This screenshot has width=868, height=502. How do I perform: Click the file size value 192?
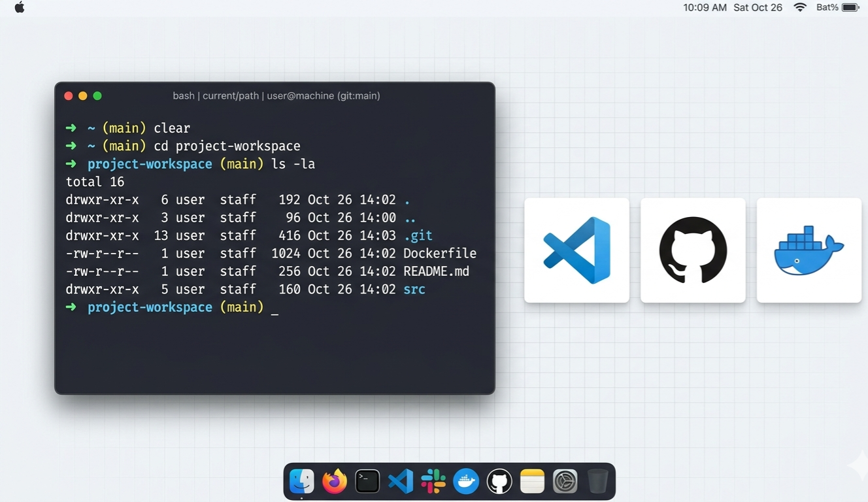click(290, 200)
